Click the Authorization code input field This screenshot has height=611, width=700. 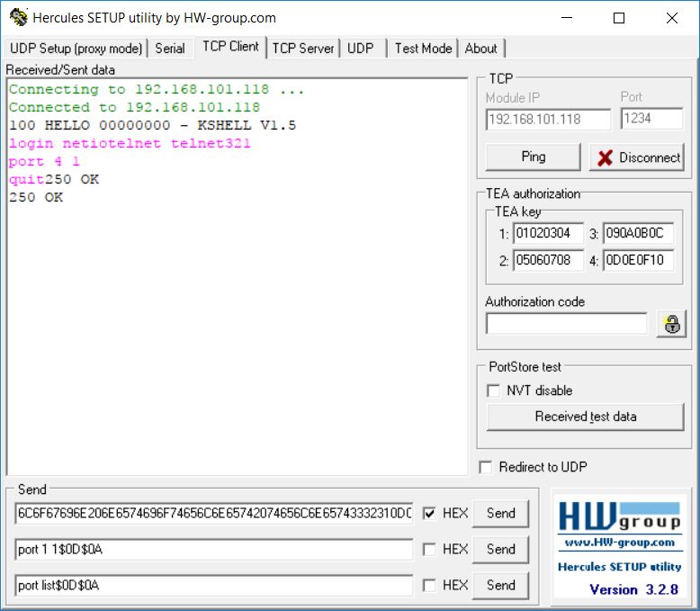click(567, 323)
